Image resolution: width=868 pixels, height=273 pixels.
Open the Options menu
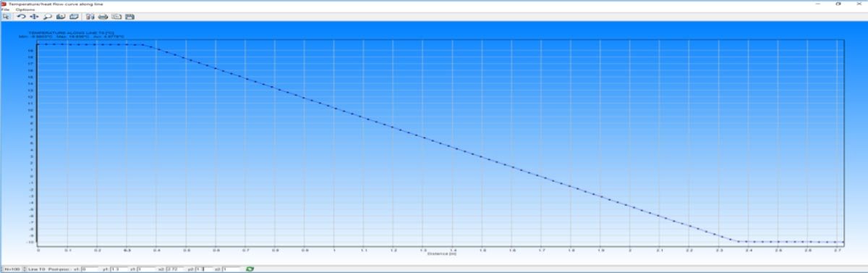pos(25,9)
